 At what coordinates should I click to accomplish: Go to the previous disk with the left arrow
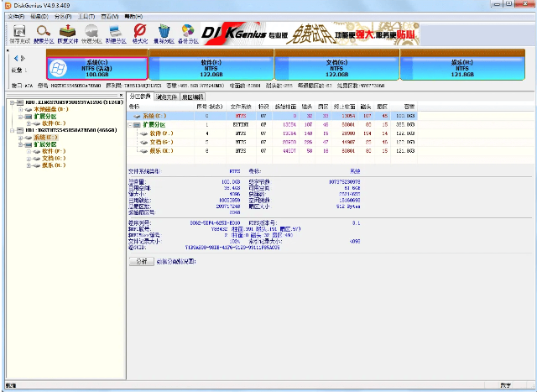(14, 58)
